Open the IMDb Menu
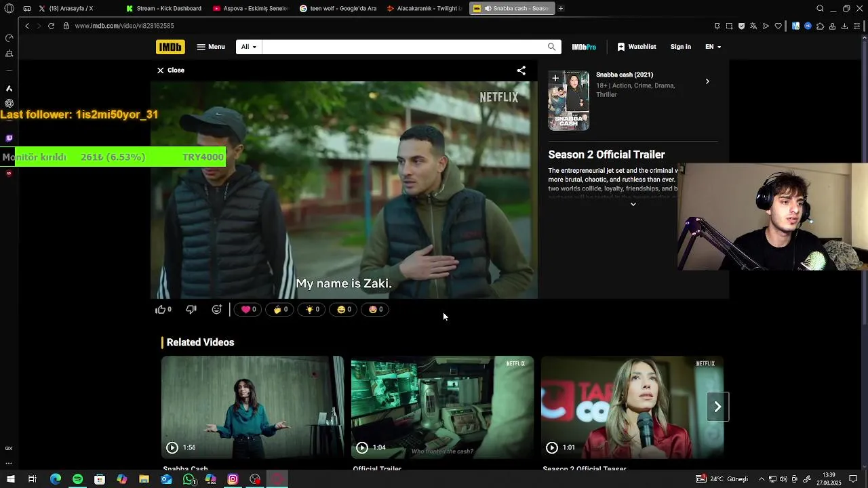 [211, 47]
